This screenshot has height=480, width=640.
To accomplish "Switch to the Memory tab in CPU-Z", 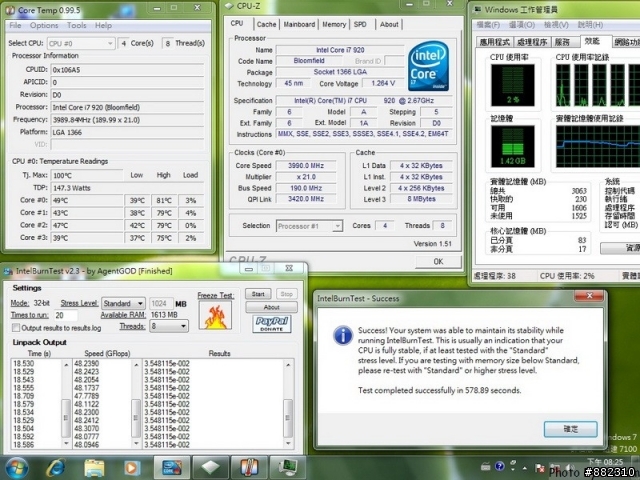I will [x=334, y=24].
